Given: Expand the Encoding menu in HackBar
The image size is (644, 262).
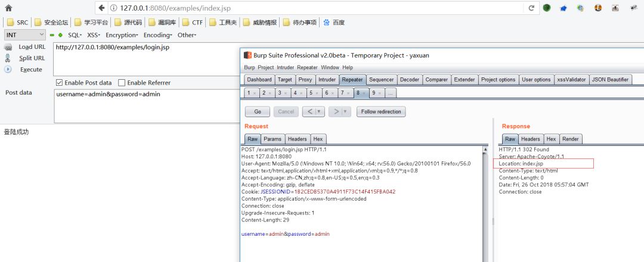Looking at the screenshot, I should click(157, 35).
